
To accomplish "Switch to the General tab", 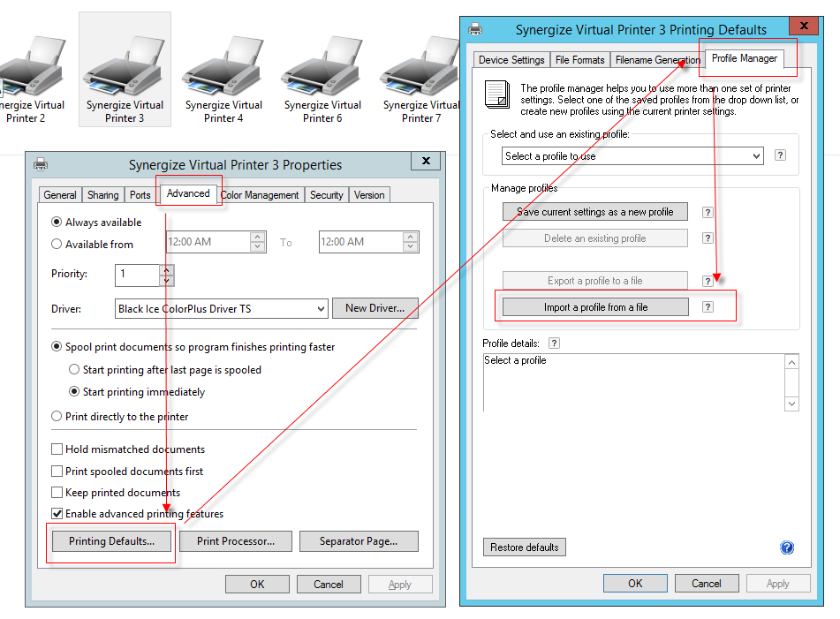I will coord(60,195).
